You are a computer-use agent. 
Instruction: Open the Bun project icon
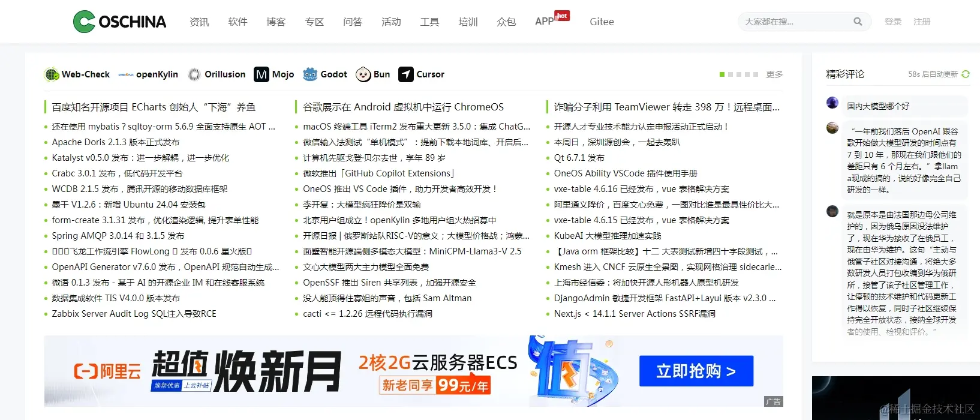tap(363, 74)
